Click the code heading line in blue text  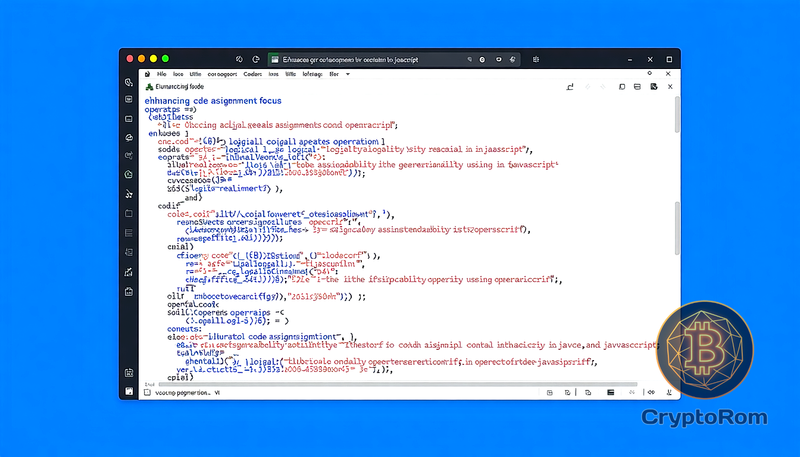213,101
